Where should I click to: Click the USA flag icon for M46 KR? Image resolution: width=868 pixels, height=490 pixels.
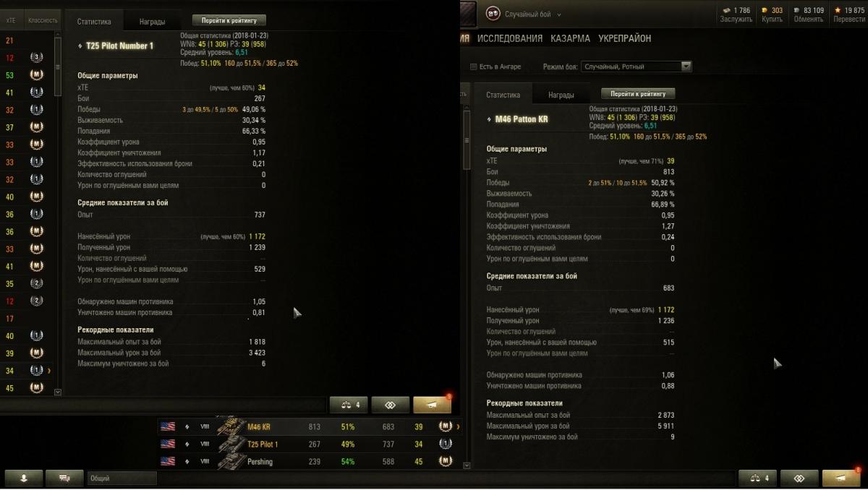[x=168, y=426]
